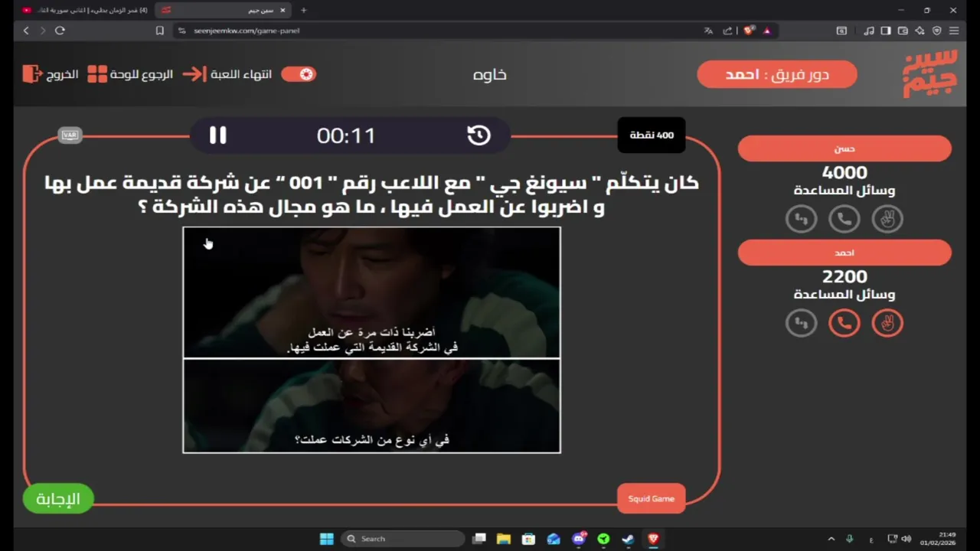Use احمد's two-fingers lifeline
The image size is (980, 551).
click(x=887, y=323)
